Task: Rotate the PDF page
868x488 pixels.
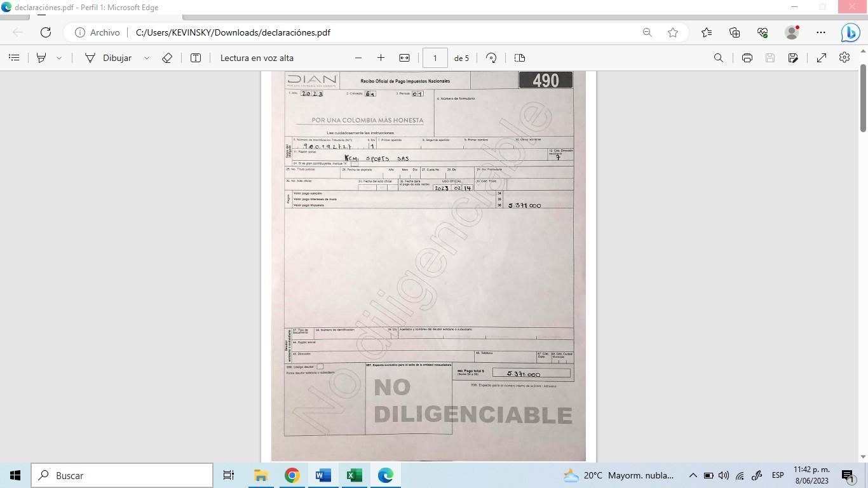Action: click(x=491, y=58)
